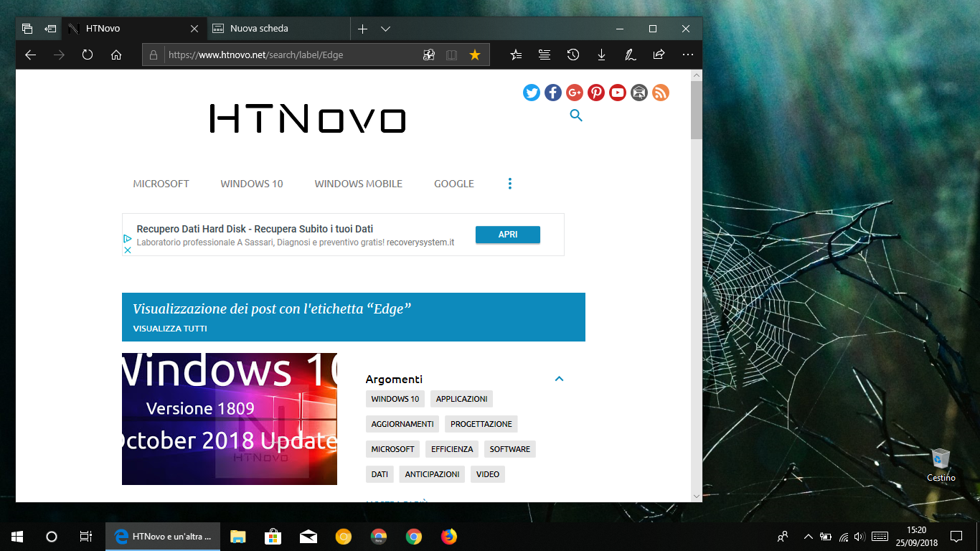Select the PROGETTAZIONE topic tag
980x551 pixels.
point(481,424)
